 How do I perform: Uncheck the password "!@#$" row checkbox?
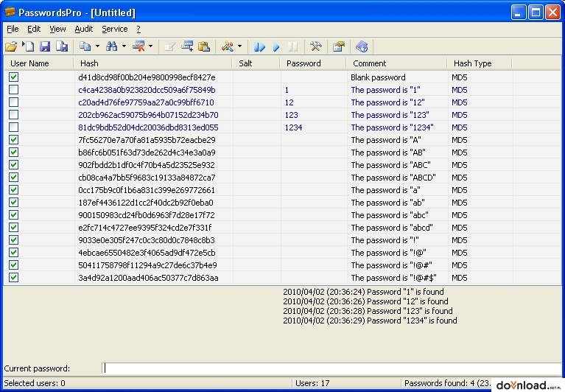(x=14, y=278)
